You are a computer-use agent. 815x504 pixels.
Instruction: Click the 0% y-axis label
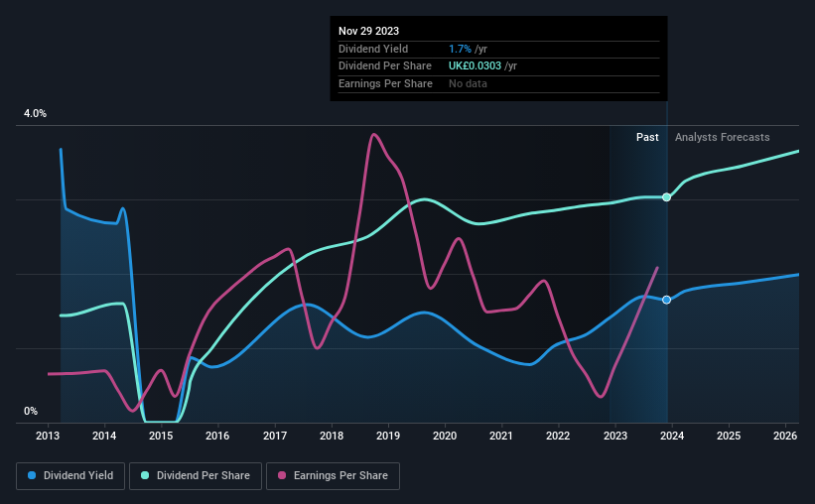[31, 411]
